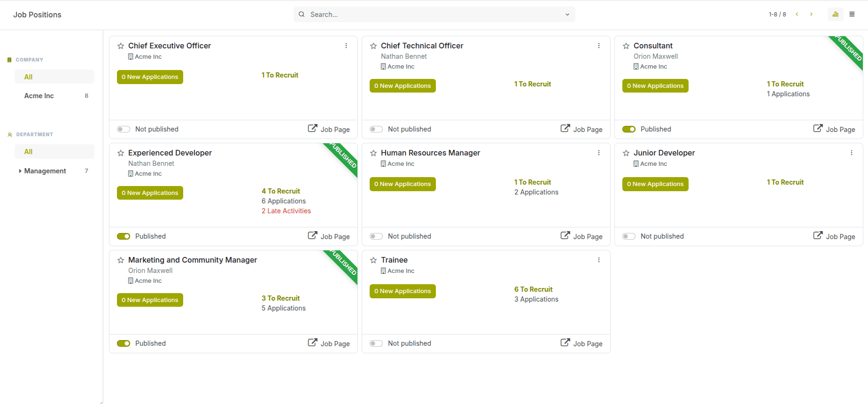Open kebab dropdown on Human Resources Manager card

pyautogui.click(x=599, y=153)
